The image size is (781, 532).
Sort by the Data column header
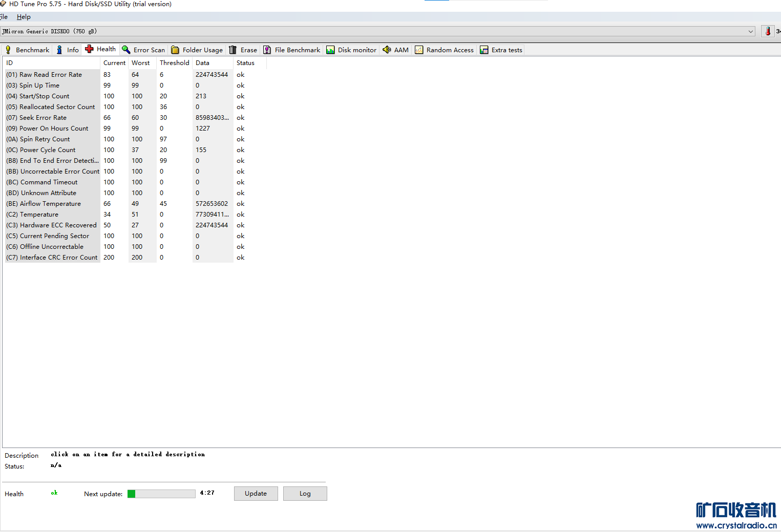[x=213, y=63]
